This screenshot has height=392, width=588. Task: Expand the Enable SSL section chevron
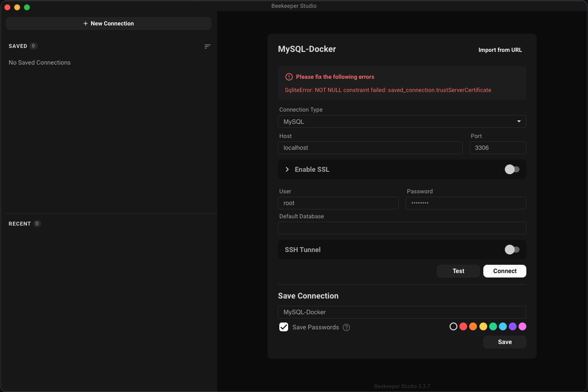tap(287, 169)
